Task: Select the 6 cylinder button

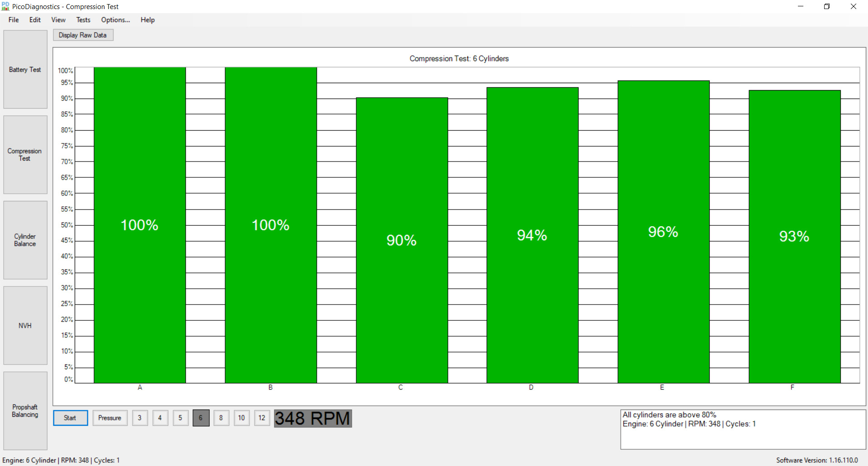Action: pyautogui.click(x=201, y=418)
